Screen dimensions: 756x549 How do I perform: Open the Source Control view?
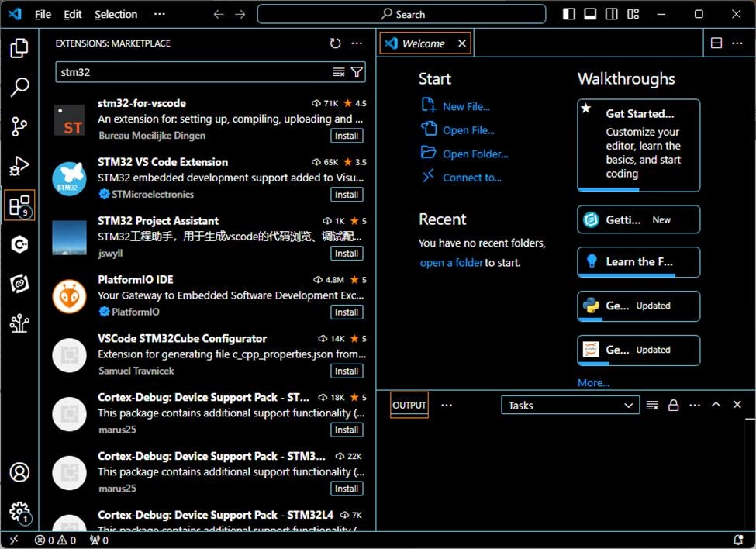(x=19, y=126)
